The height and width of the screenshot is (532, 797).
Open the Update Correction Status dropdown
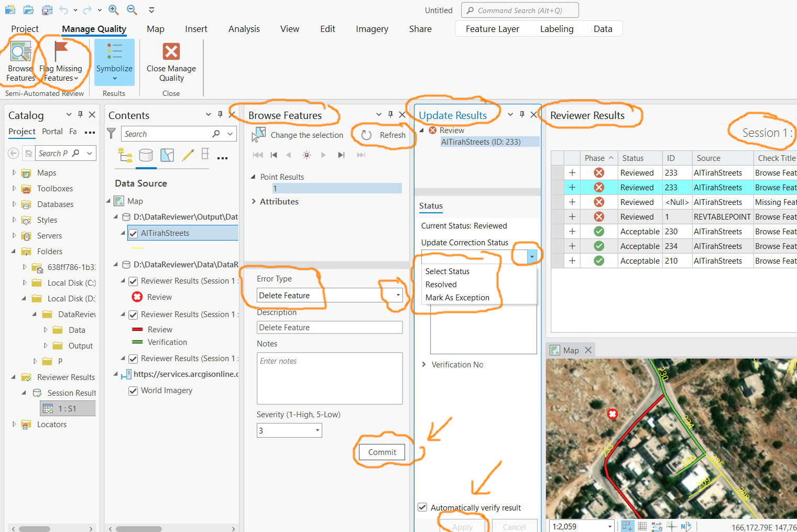point(531,255)
